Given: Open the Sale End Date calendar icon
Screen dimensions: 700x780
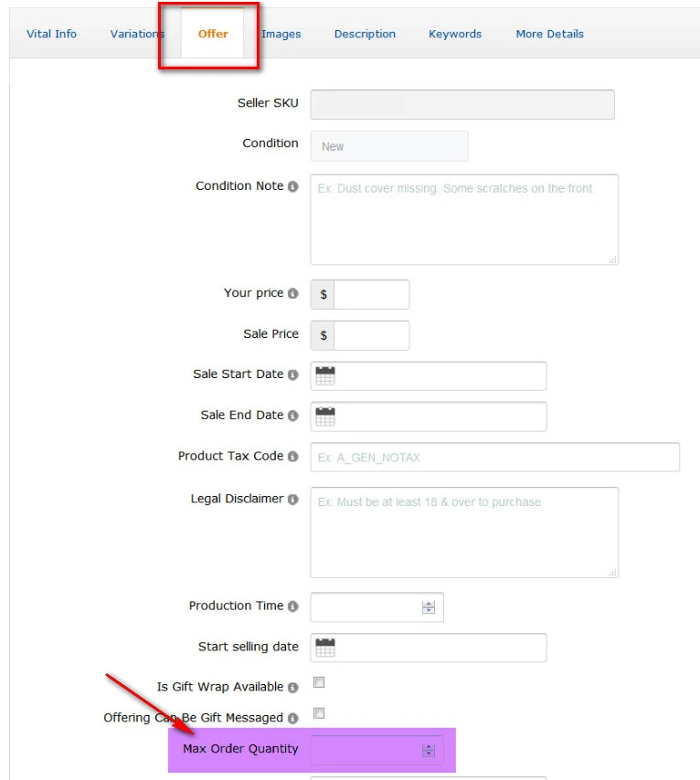Looking at the screenshot, I should pyautogui.click(x=325, y=416).
